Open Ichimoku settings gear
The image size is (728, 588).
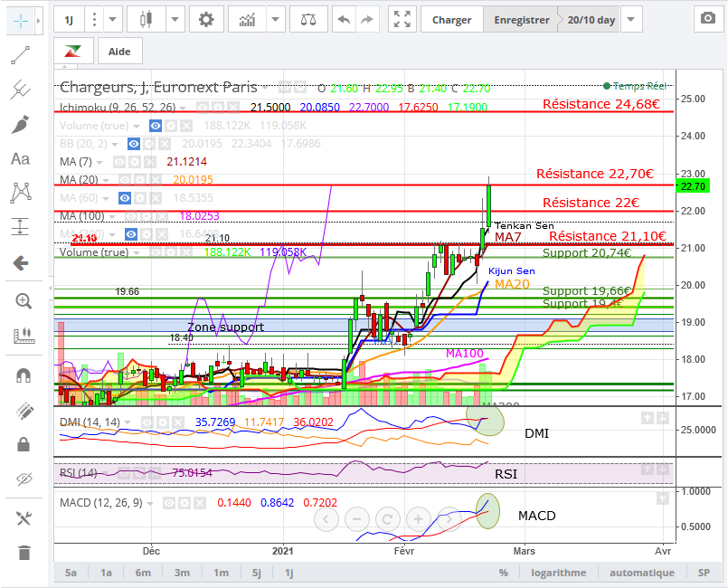tap(217, 108)
